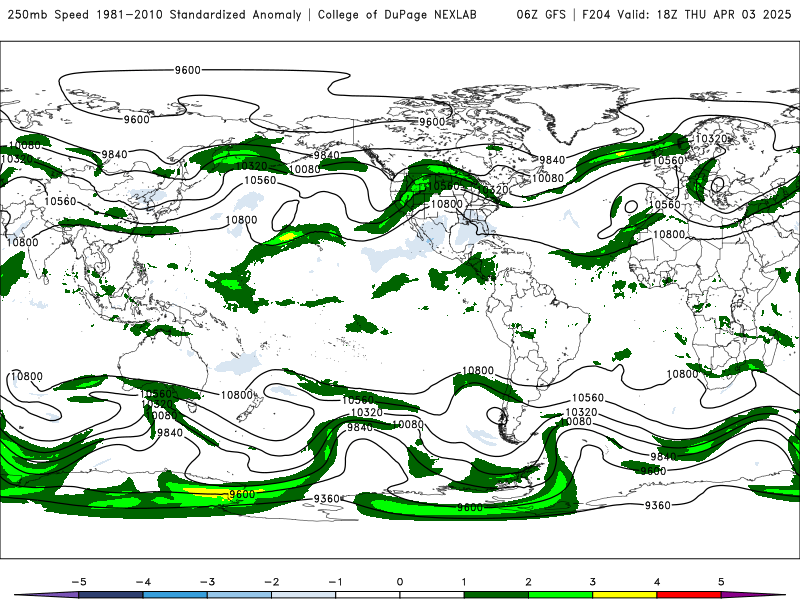Click the '3' tick label on the colorbar
Viewport: 800px width, 600px height.
click(592, 582)
